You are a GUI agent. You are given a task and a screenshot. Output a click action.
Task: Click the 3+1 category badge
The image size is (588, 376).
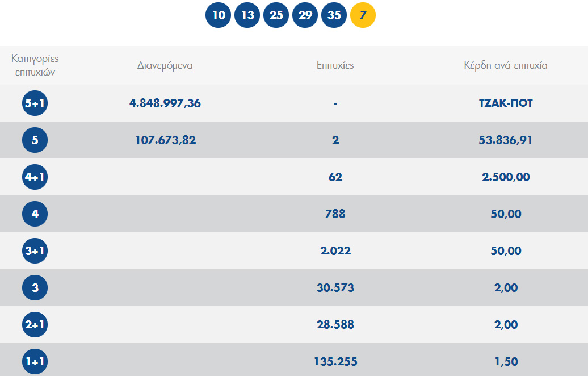[35, 251]
